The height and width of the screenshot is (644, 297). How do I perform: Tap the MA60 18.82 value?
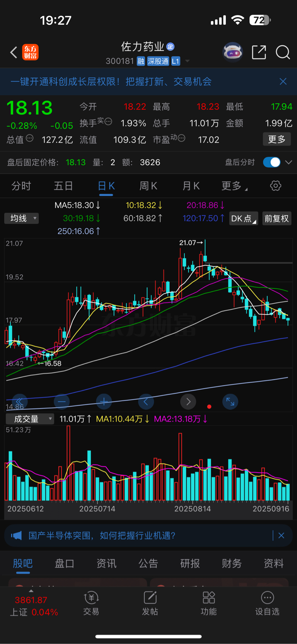[143, 218]
